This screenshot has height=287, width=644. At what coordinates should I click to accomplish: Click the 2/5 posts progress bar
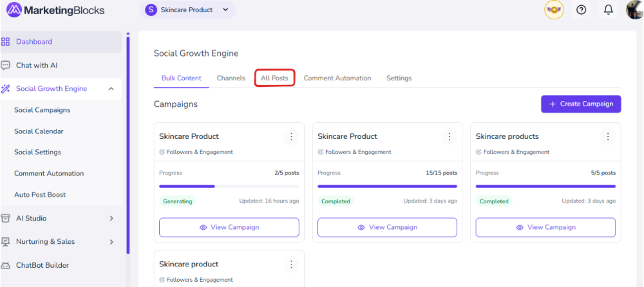click(229, 186)
